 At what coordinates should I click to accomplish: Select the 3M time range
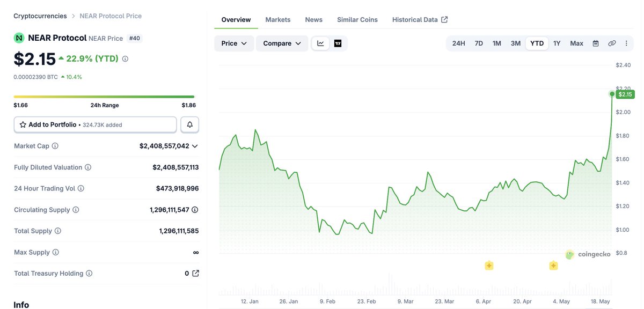point(516,43)
